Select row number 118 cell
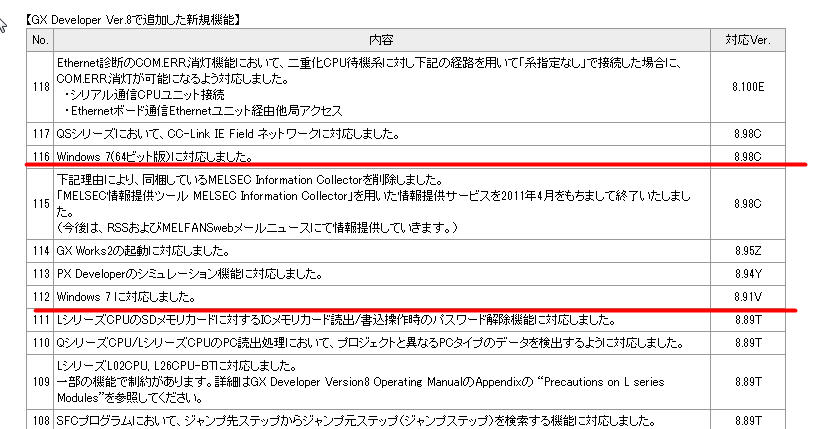The height and width of the screenshot is (429, 820). (x=40, y=87)
